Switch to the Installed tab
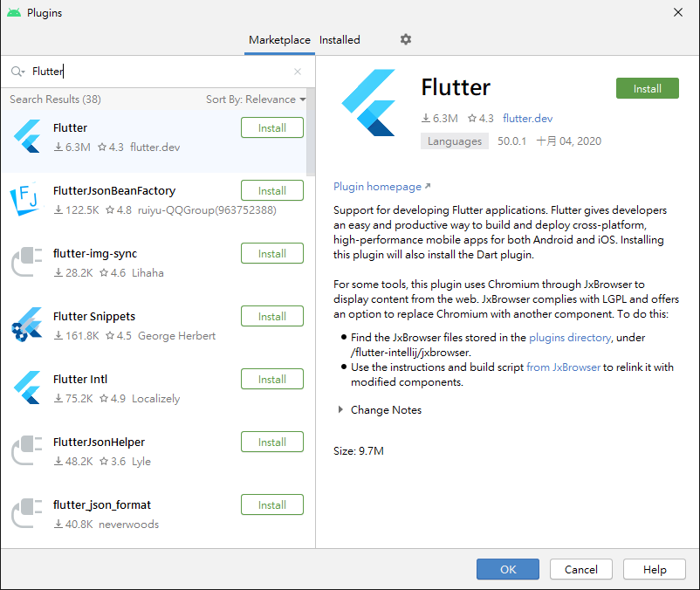This screenshot has width=700, height=590. 340,40
